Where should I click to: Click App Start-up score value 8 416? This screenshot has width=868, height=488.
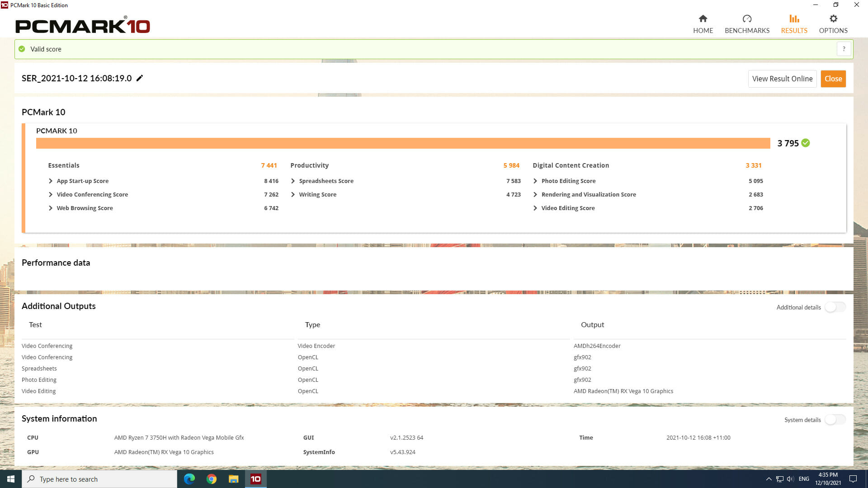pos(271,181)
